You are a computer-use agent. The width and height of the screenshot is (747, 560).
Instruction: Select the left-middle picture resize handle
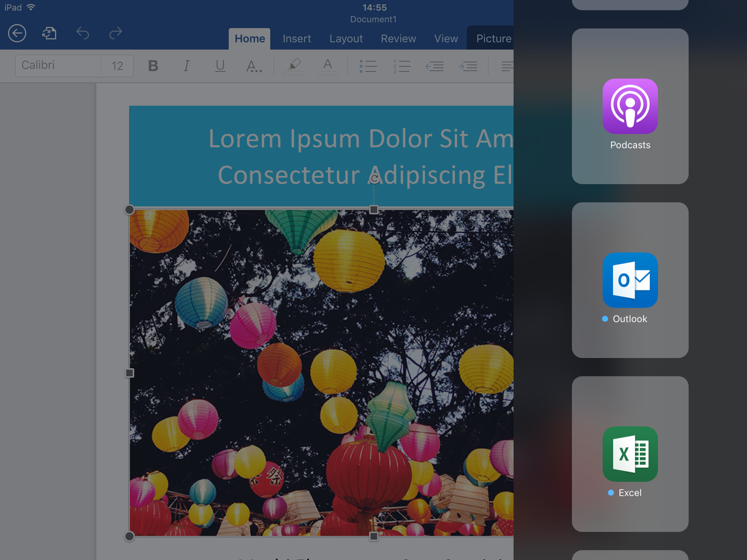click(129, 373)
